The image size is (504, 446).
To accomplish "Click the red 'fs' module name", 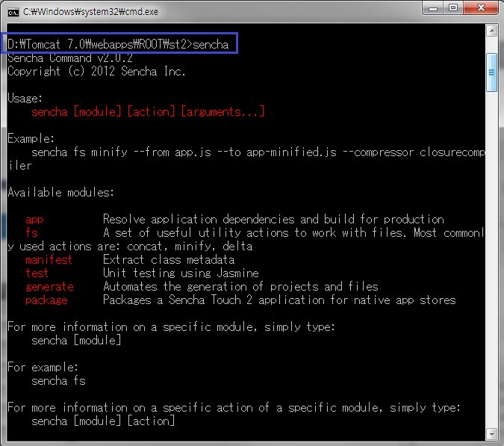I will pyautogui.click(x=31, y=233).
